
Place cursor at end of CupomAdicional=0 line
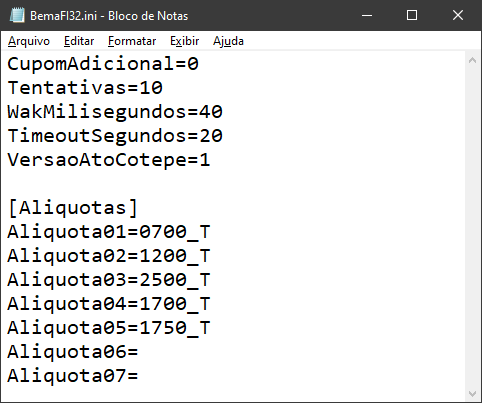(x=199, y=64)
